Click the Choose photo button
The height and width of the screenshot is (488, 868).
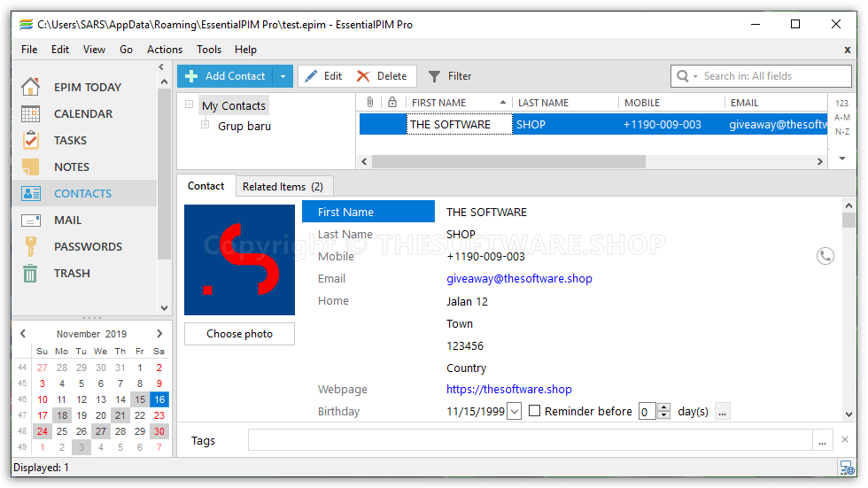click(239, 334)
